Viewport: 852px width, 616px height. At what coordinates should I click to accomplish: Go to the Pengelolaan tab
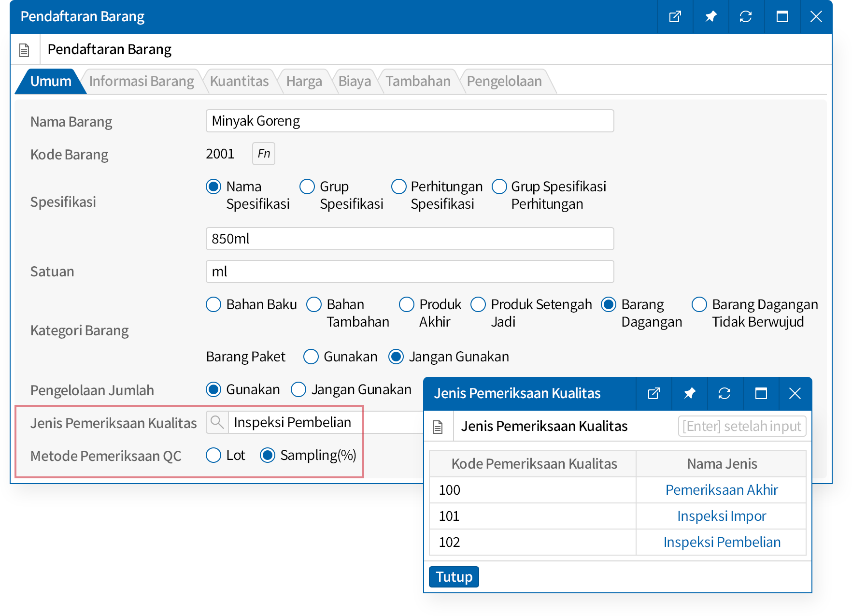504,81
